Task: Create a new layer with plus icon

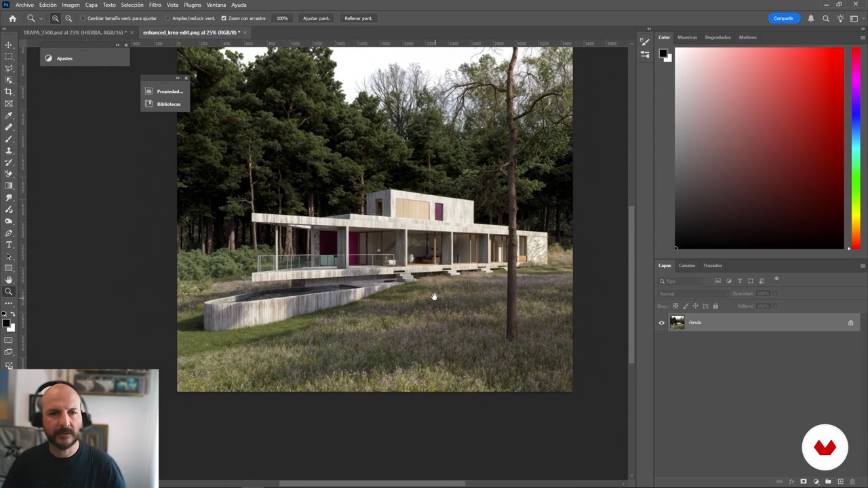Action: [x=840, y=481]
